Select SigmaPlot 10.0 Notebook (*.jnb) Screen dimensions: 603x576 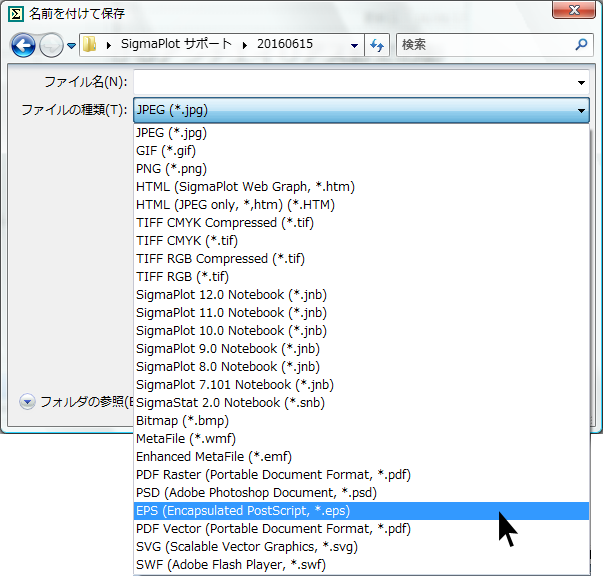point(361,331)
